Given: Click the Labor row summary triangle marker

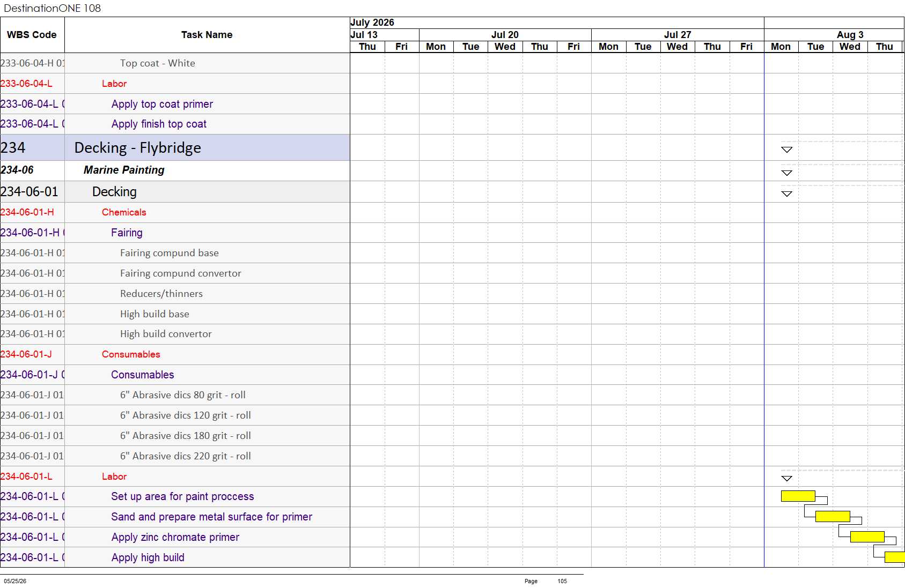Looking at the screenshot, I should click(x=786, y=478).
